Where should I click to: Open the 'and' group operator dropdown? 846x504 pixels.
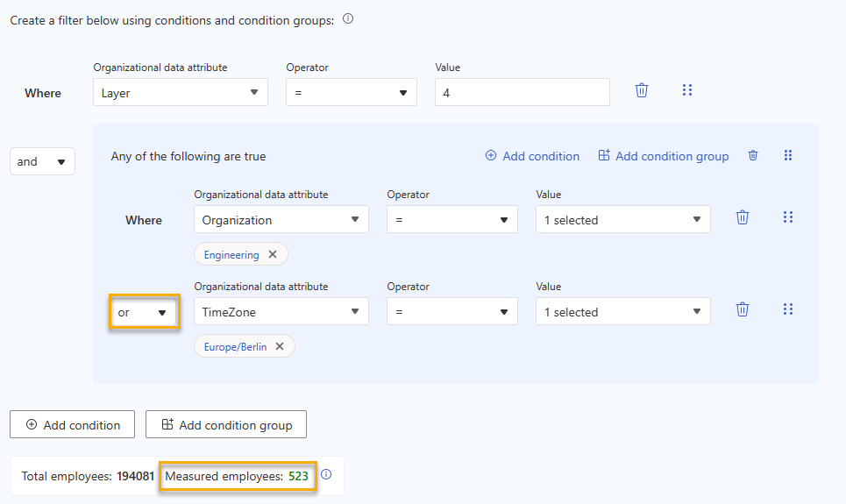42,161
